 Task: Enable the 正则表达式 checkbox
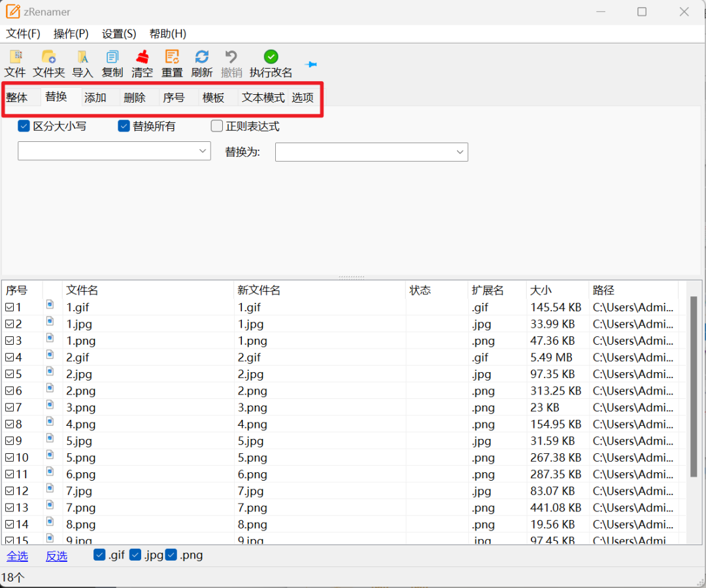click(216, 126)
